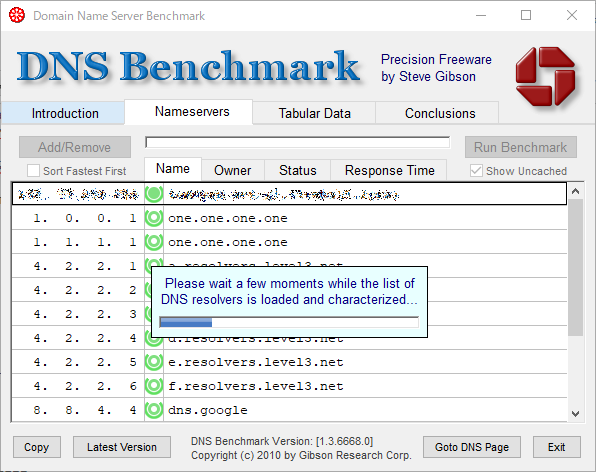Click the green status icon for 1.1.1.1

(x=154, y=242)
